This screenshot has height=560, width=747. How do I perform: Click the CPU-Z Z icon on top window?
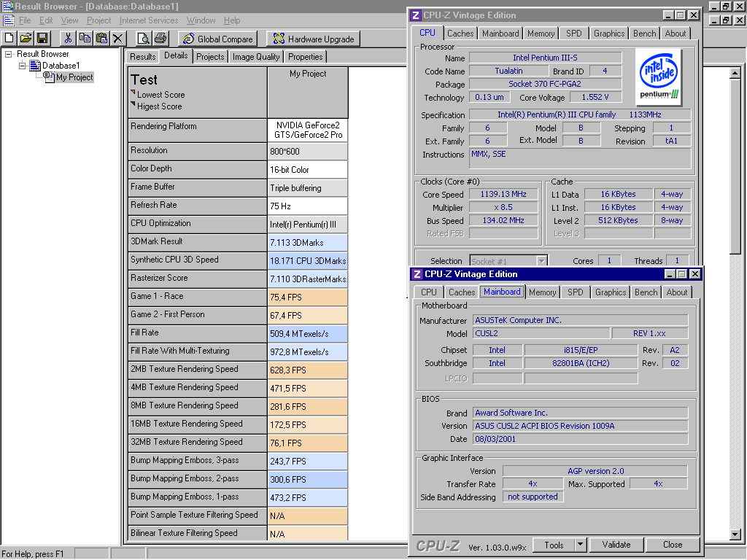pyautogui.click(x=415, y=15)
